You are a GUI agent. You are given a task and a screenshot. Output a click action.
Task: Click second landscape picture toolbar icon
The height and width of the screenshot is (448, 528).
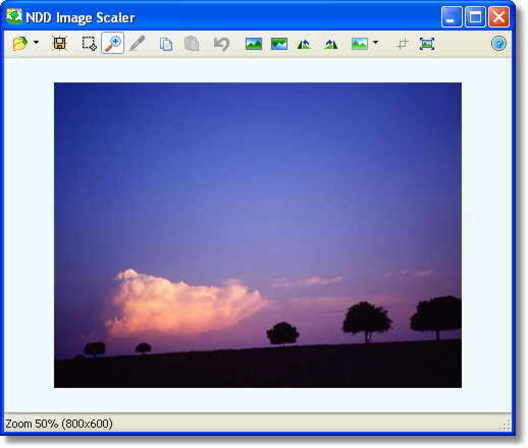pyautogui.click(x=279, y=44)
